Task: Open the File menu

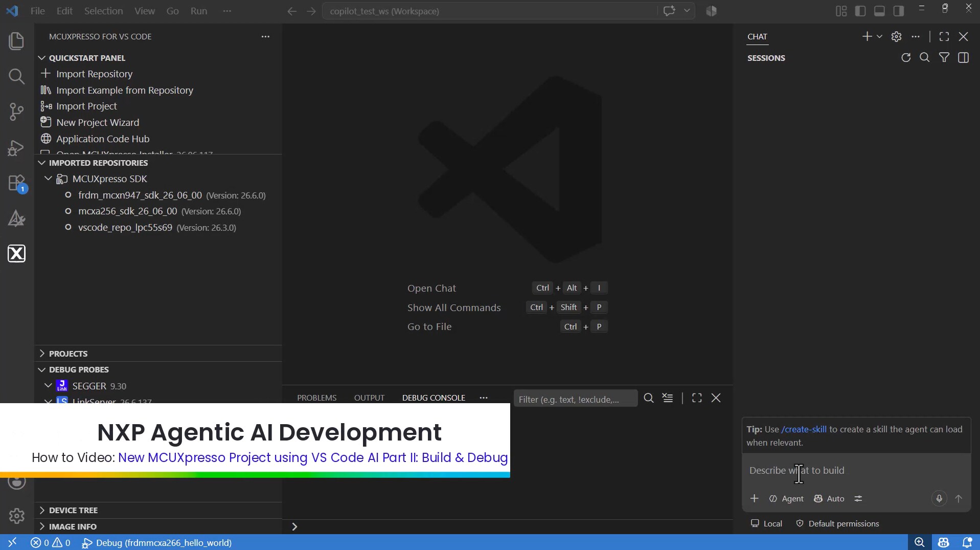Action: [38, 11]
